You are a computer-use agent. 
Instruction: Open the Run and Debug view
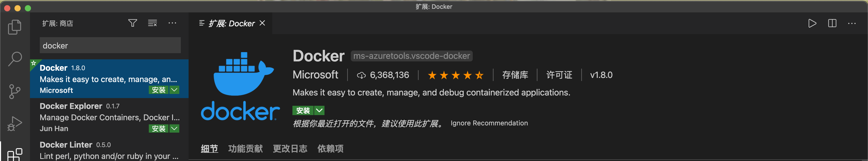tap(14, 124)
